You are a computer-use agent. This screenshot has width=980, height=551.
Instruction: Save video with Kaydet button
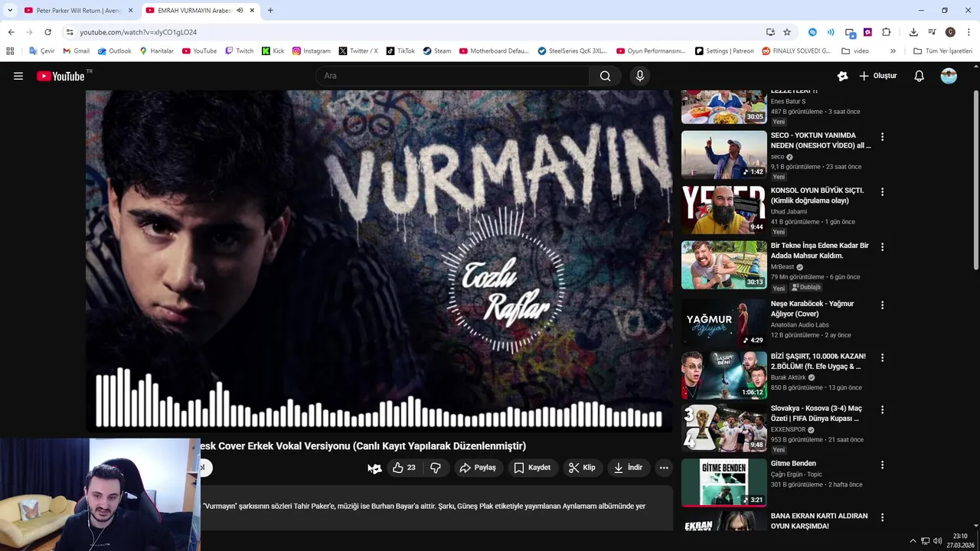(532, 468)
